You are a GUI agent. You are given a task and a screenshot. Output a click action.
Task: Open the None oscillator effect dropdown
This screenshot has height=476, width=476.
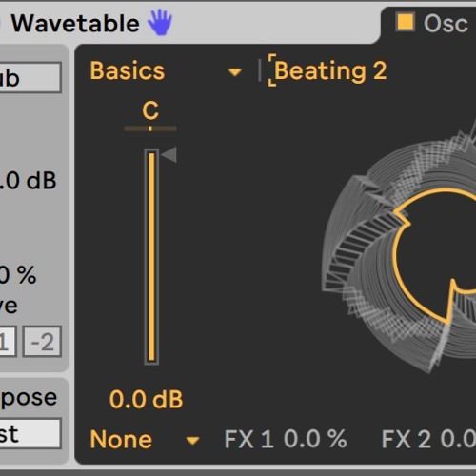145,440
